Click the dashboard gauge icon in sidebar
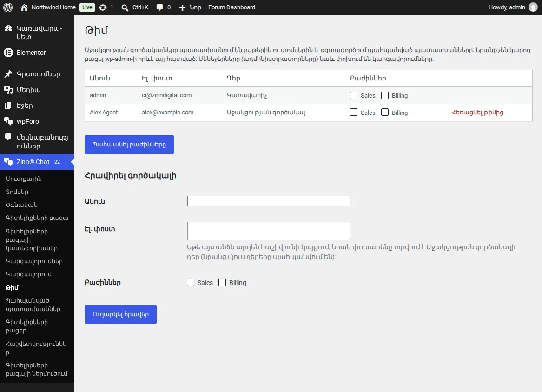Image resolution: width=542 pixels, height=392 pixels. click(8, 28)
